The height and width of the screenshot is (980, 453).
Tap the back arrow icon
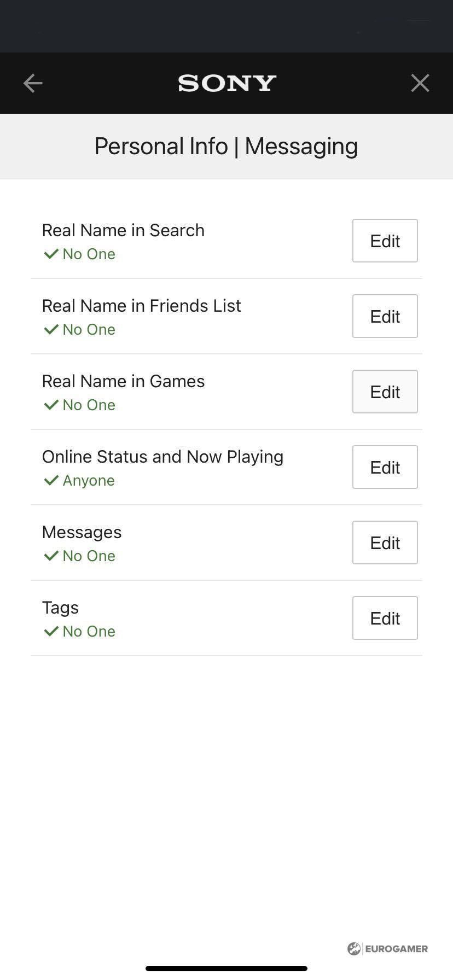[33, 83]
